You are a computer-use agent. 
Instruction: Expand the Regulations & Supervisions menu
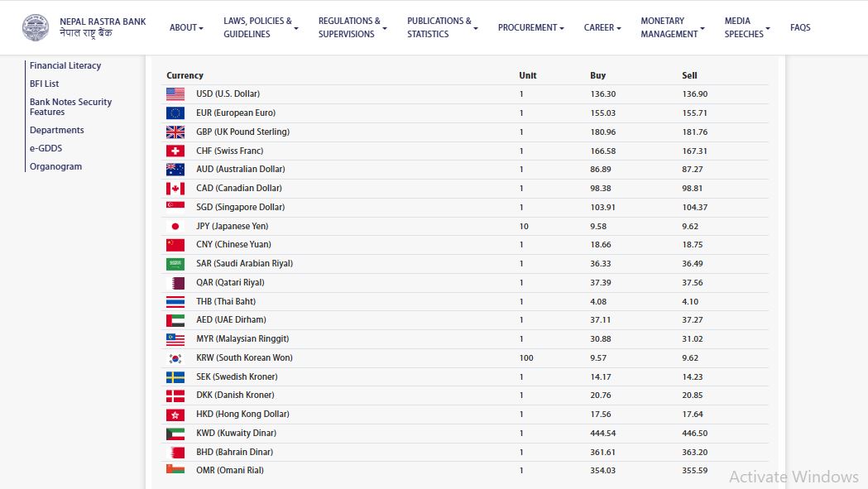[352, 27]
